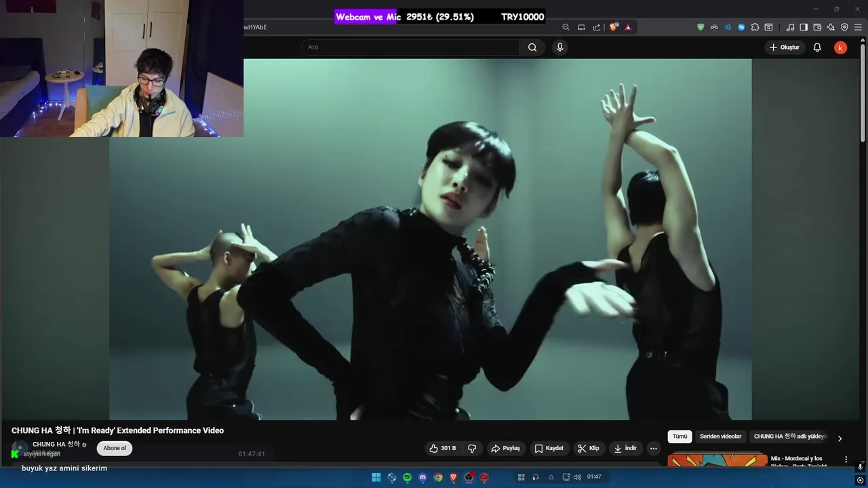Screen dimensions: 868x488
Task: Click the CHUNG HA performance video player
Action: tap(430, 239)
